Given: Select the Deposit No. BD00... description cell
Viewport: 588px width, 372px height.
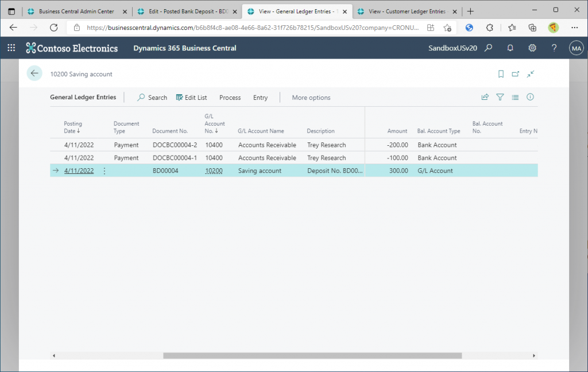Looking at the screenshot, I should pyautogui.click(x=335, y=170).
